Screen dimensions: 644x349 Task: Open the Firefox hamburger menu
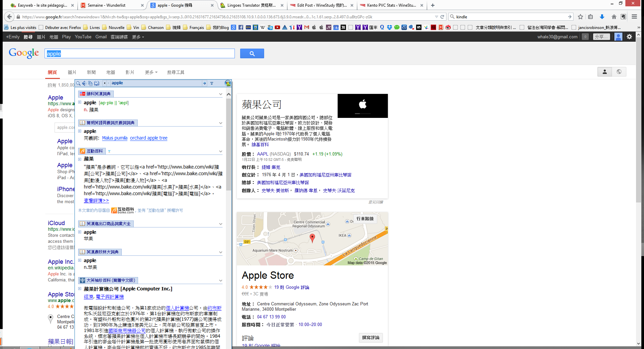pos(634,17)
